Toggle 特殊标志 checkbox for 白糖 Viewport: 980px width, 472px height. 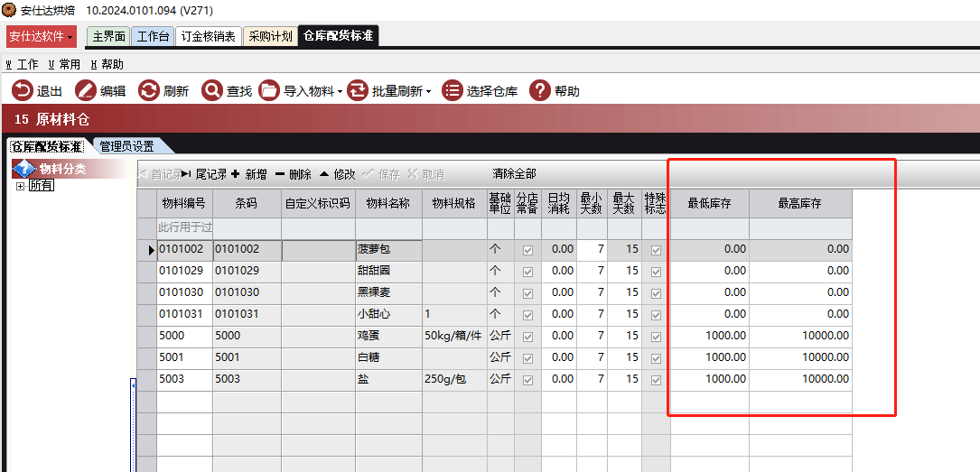(x=657, y=358)
